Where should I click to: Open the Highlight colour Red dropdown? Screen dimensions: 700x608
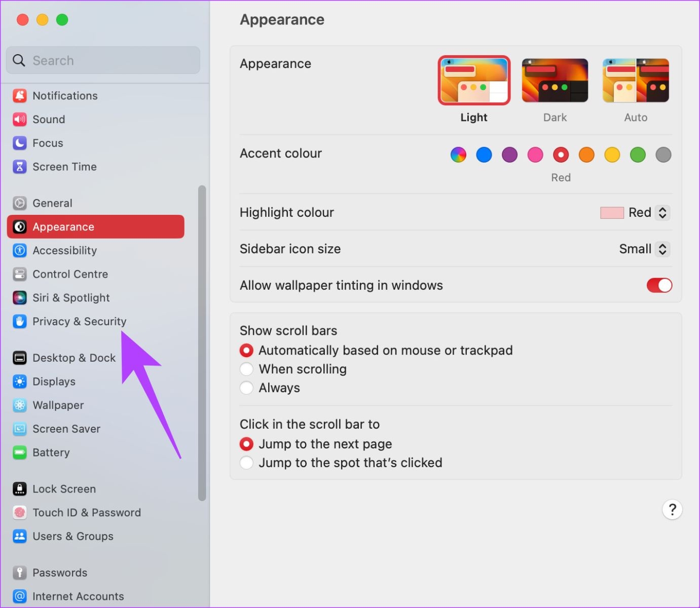[x=662, y=213]
